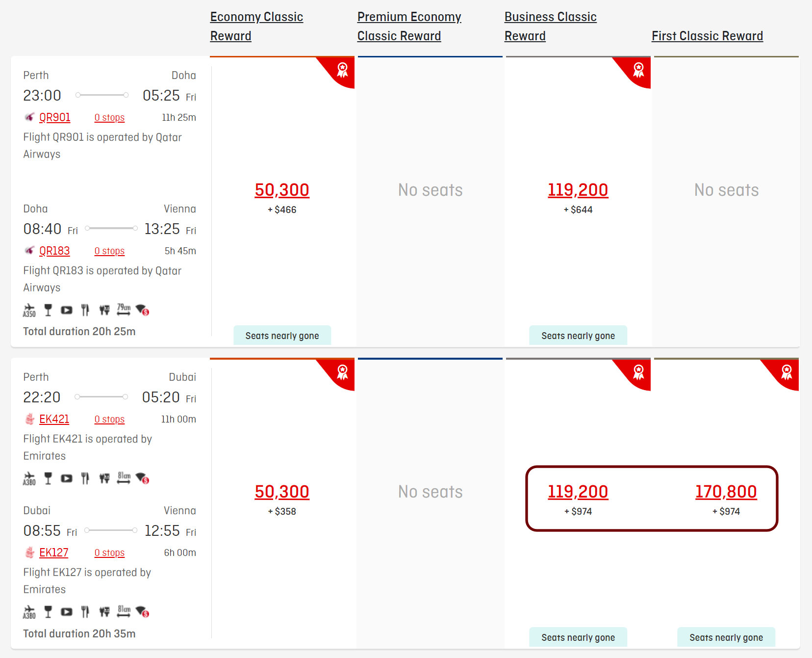Image resolution: width=812 pixels, height=658 pixels.
Task: Click the beverage glass icon under EK127
Action: 48,612
